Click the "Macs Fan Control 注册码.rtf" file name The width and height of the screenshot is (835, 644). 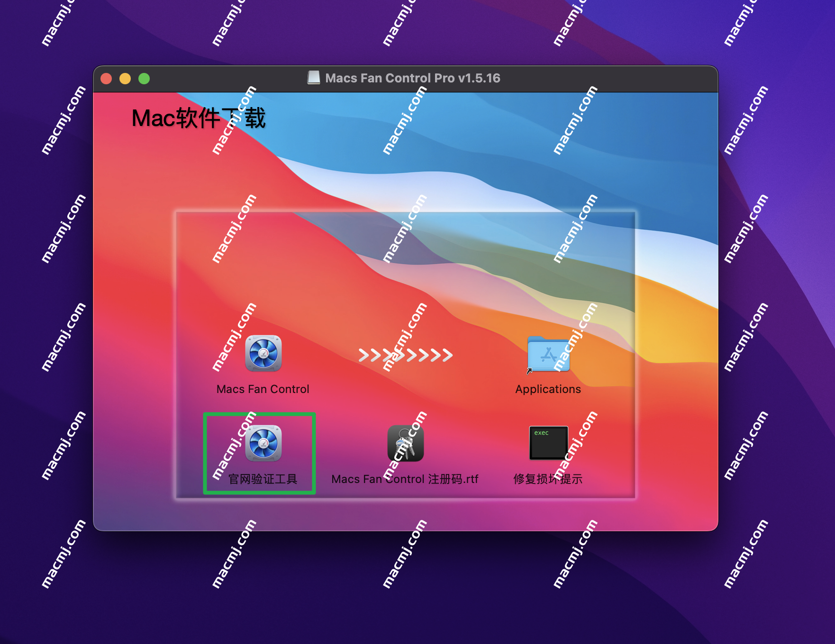pos(405,479)
